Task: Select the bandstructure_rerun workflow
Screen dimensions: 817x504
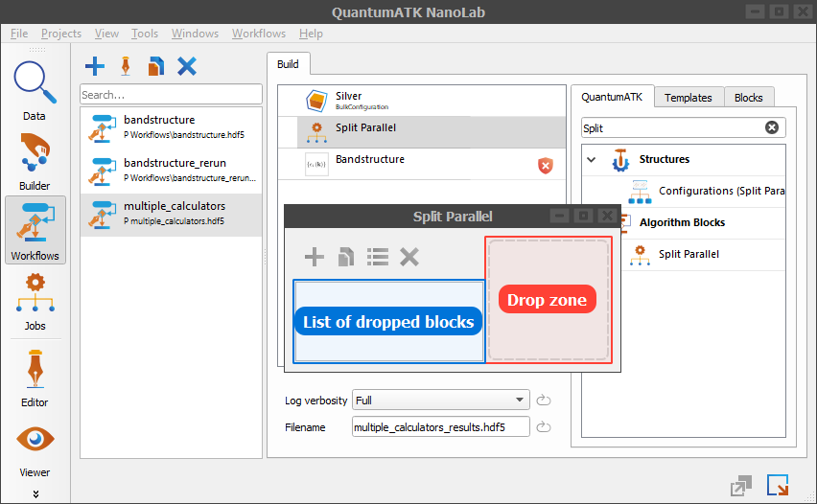Action: point(171,172)
